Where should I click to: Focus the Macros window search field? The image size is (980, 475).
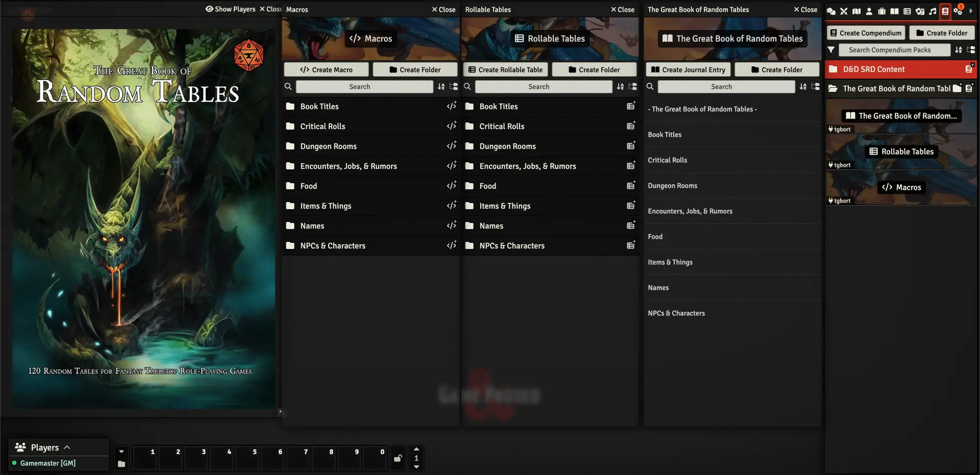364,87
